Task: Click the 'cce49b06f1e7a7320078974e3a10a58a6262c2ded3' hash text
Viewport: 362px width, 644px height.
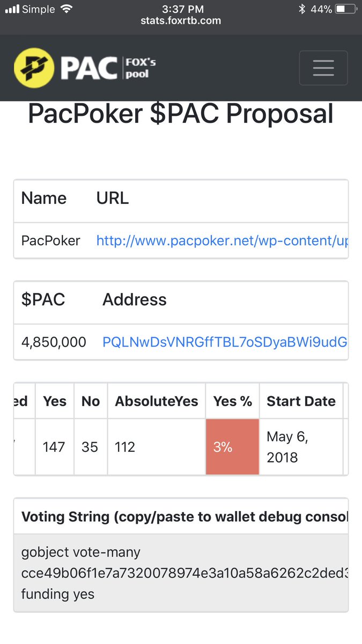Action: tap(184, 573)
